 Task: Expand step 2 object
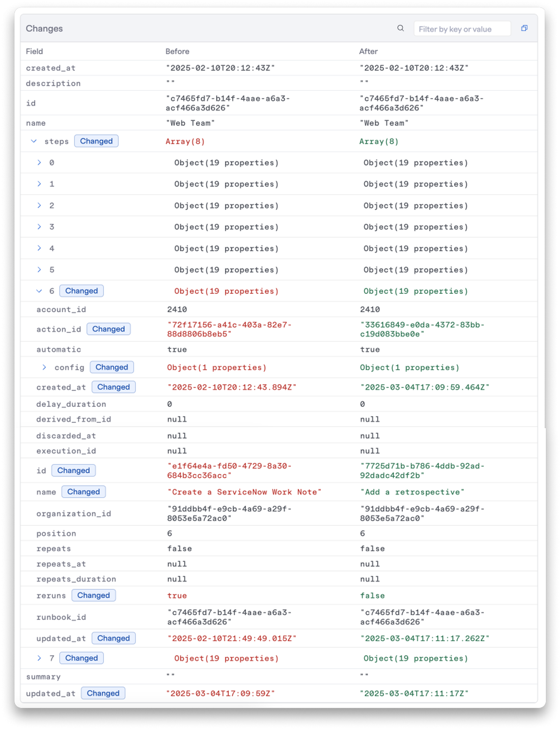pyautogui.click(x=39, y=206)
